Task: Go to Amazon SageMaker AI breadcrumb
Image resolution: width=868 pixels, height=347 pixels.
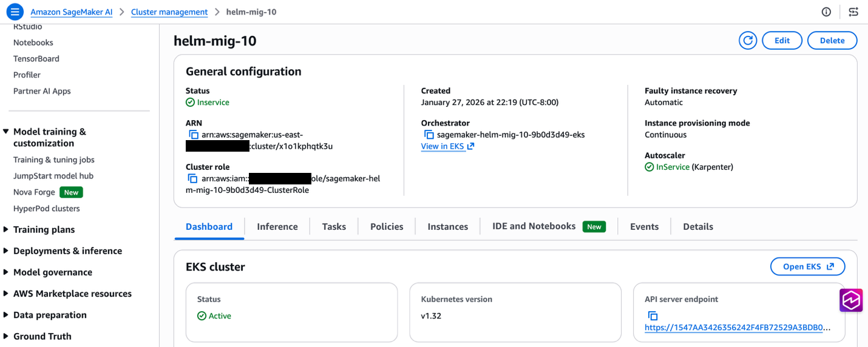Action: (72, 12)
